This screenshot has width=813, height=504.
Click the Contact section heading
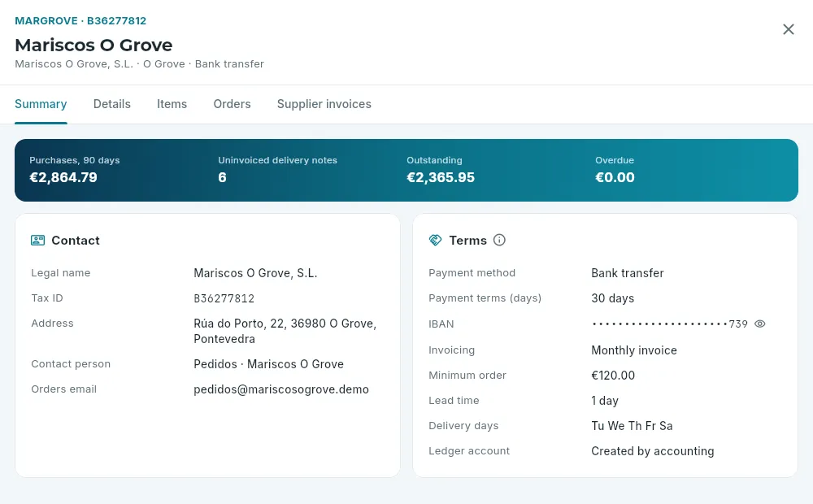[x=76, y=241]
